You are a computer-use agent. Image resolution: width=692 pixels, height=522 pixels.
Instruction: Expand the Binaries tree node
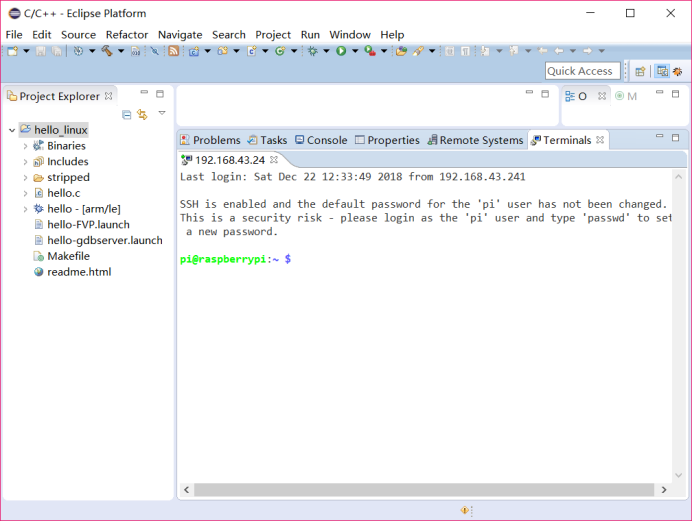point(25,146)
